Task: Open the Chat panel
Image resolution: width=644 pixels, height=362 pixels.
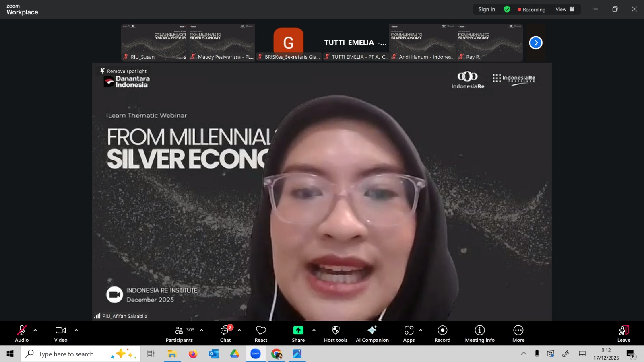Action: (x=225, y=334)
